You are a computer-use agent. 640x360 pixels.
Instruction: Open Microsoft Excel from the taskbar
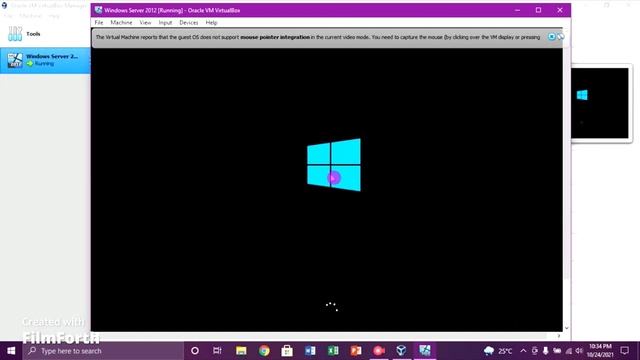tap(333, 351)
